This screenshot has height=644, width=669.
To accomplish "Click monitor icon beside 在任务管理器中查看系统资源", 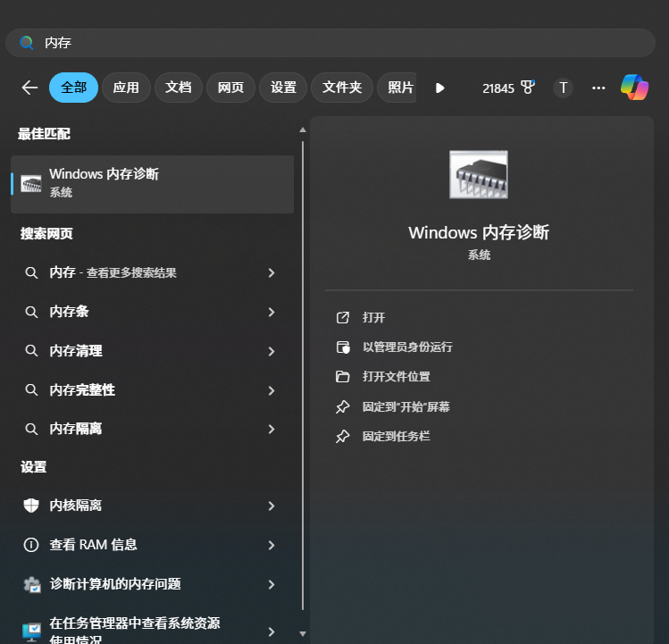I will pos(31,631).
